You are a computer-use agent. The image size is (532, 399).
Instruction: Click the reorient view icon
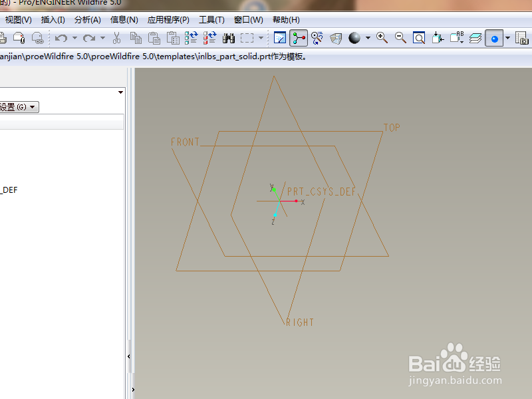(438, 38)
